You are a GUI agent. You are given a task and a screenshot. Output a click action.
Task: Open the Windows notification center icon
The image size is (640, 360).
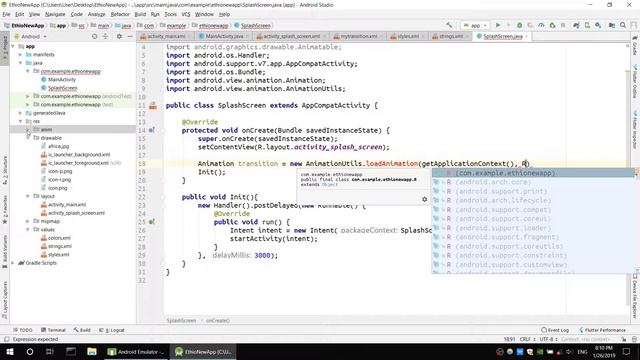click(627, 351)
